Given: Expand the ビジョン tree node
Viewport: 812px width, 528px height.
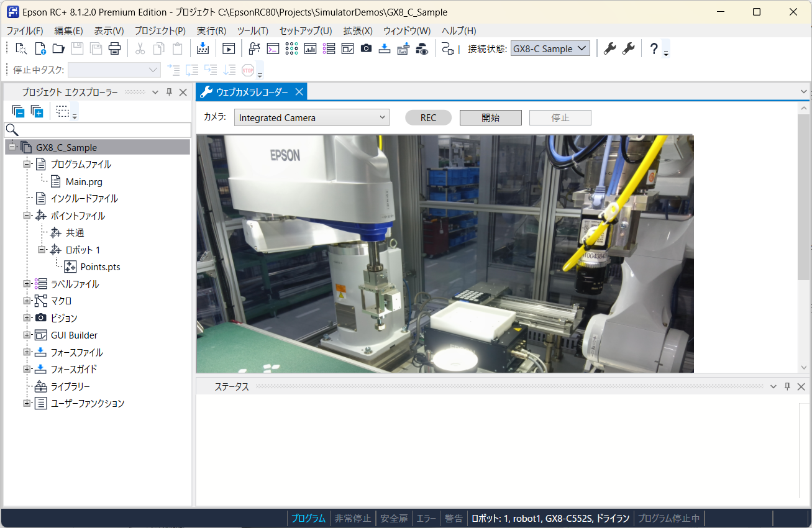Looking at the screenshot, I should (x=27, y=318).
